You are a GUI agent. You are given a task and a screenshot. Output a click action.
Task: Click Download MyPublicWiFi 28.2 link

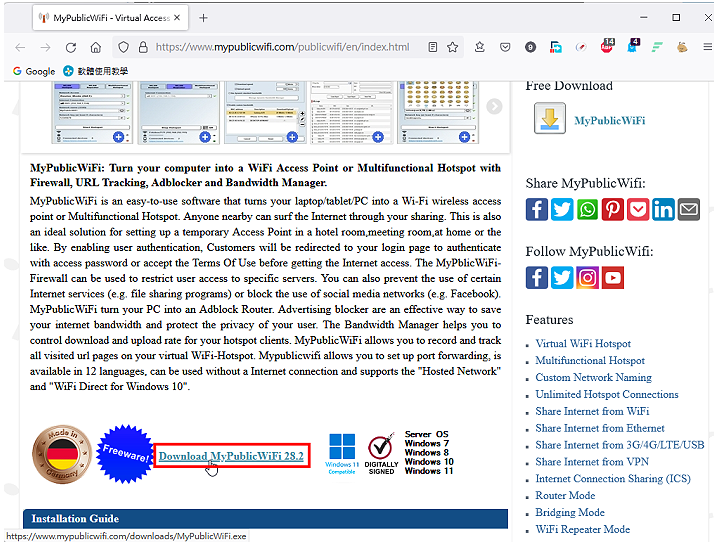[x=231, y=456]
